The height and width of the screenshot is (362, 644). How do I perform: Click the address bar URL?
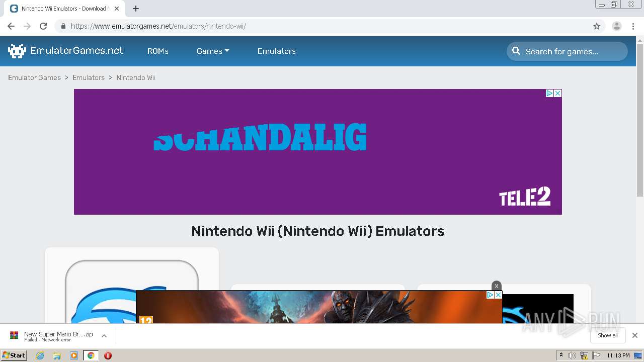tap(158, 26)
